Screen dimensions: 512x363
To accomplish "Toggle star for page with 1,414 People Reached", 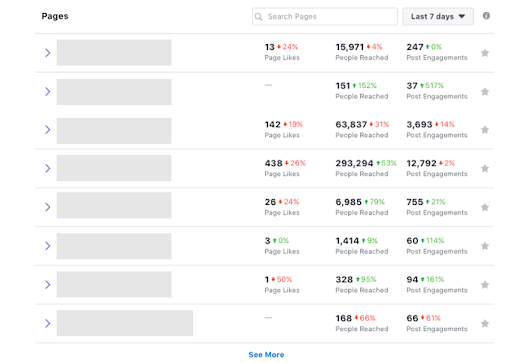I will (485, 246).
